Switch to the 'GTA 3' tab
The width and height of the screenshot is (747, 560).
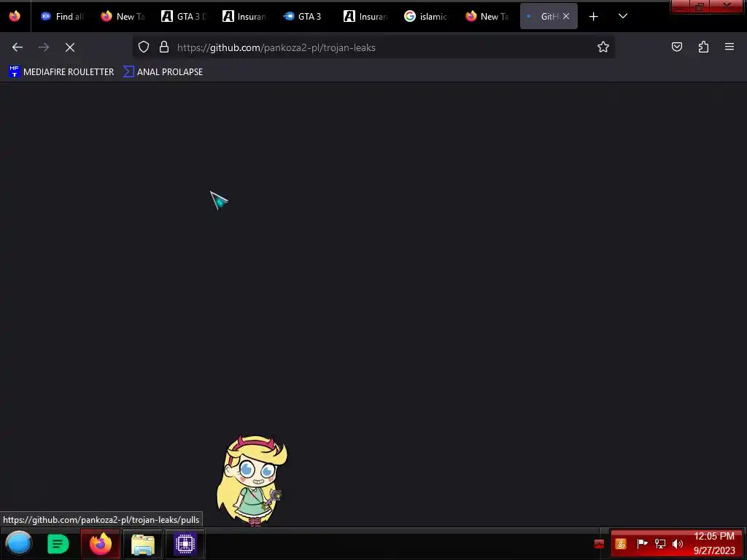[306, 17]
